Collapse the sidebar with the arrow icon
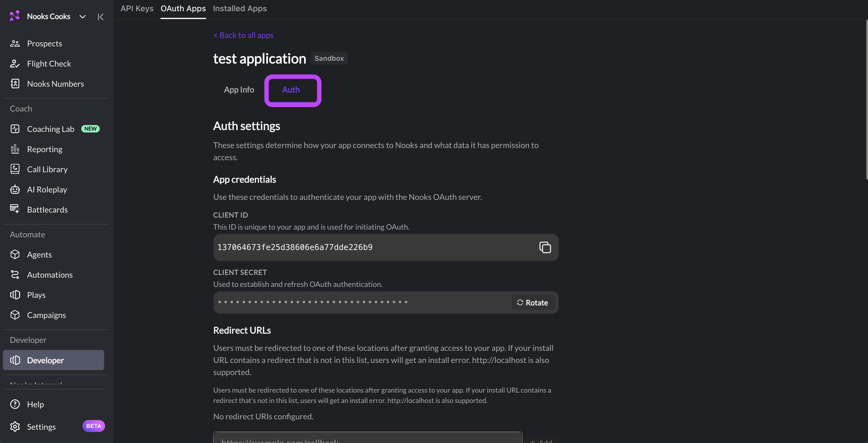This screenshot has width=868, height=443. tap(100, 17)
